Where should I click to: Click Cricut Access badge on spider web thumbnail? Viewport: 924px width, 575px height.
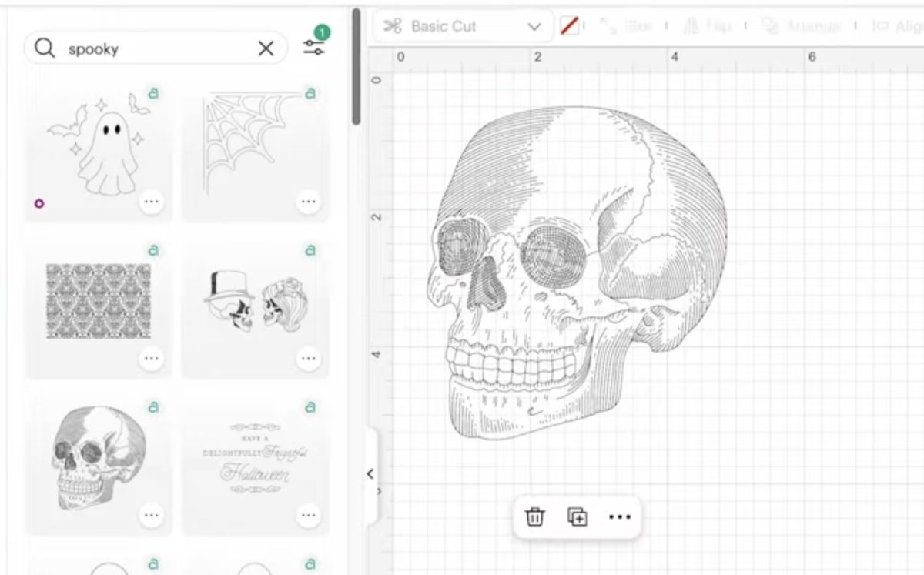[310, 94]
